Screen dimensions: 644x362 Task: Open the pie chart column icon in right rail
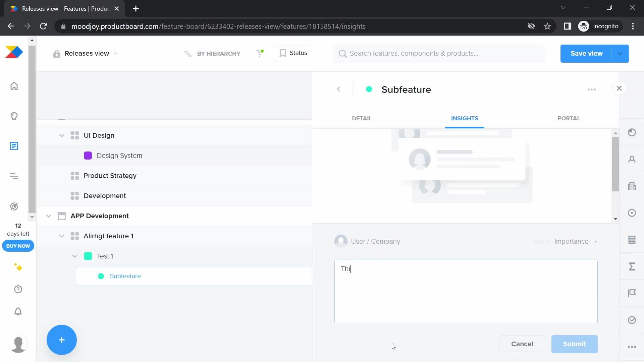click(x=632, y=132)
